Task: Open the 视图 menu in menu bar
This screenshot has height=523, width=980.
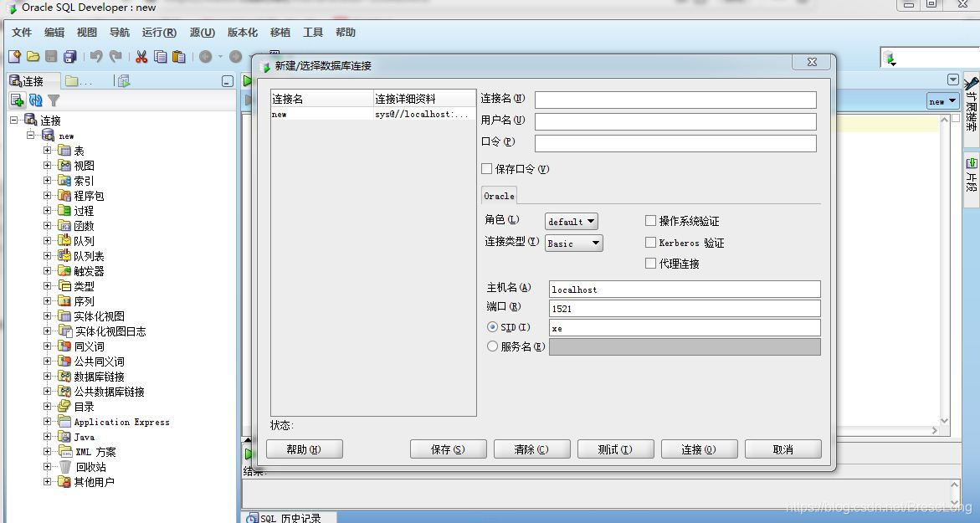Action: pyautogui.click(x=87, y=33)
